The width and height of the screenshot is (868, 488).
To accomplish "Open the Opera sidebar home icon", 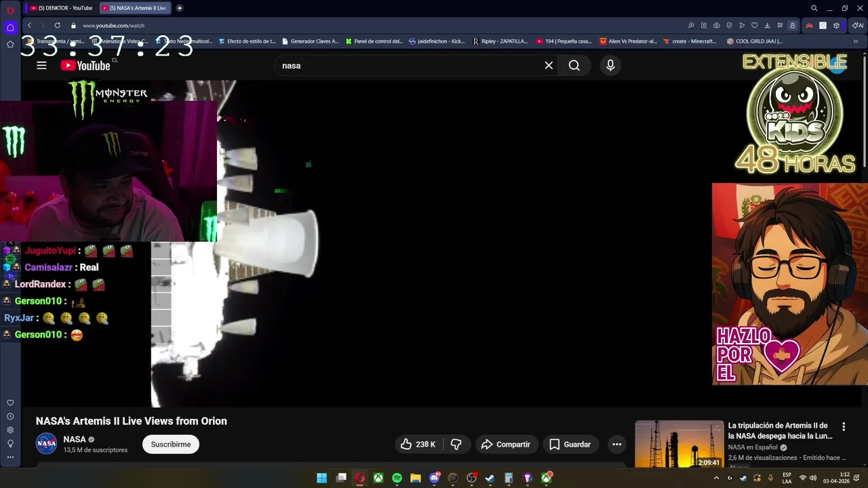I will [x=10, y=27].
